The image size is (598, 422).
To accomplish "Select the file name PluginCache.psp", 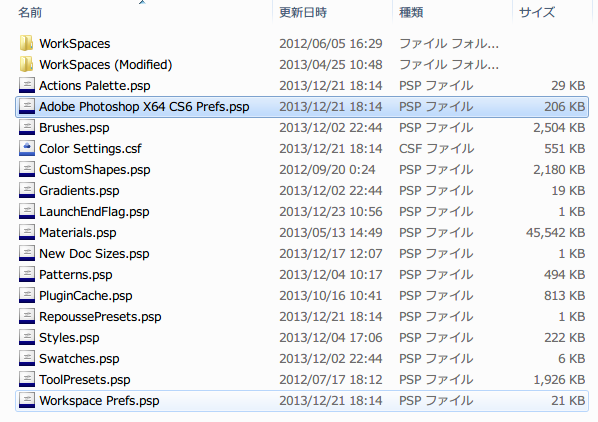I will point(86,295).
